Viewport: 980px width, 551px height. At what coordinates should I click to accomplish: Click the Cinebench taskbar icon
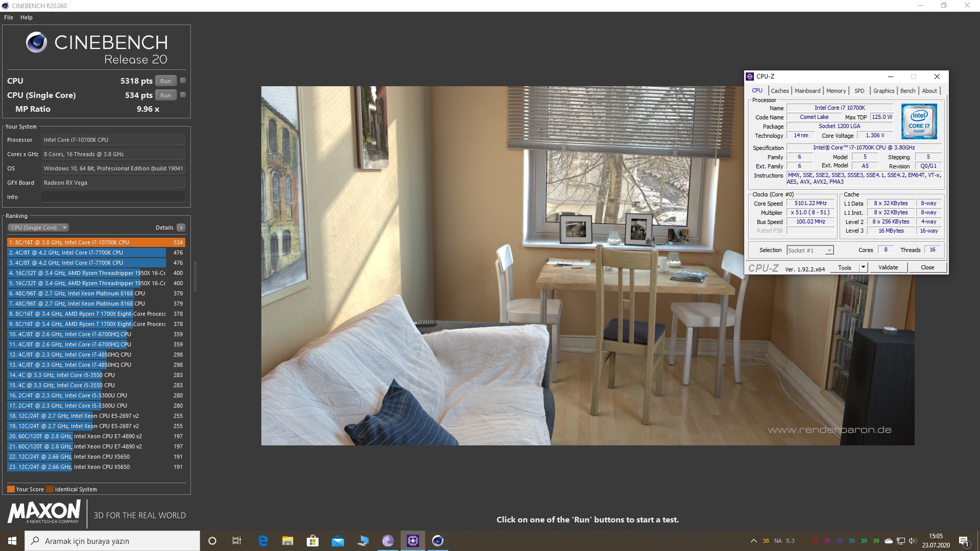tap(437, 541)
